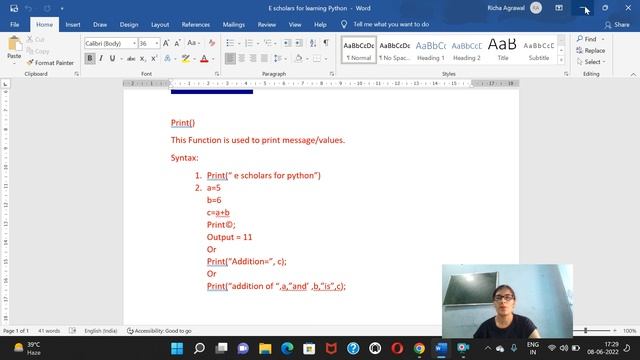Open the font size dropdown
This screenshot has width=640, height=360.
point(157,43)
